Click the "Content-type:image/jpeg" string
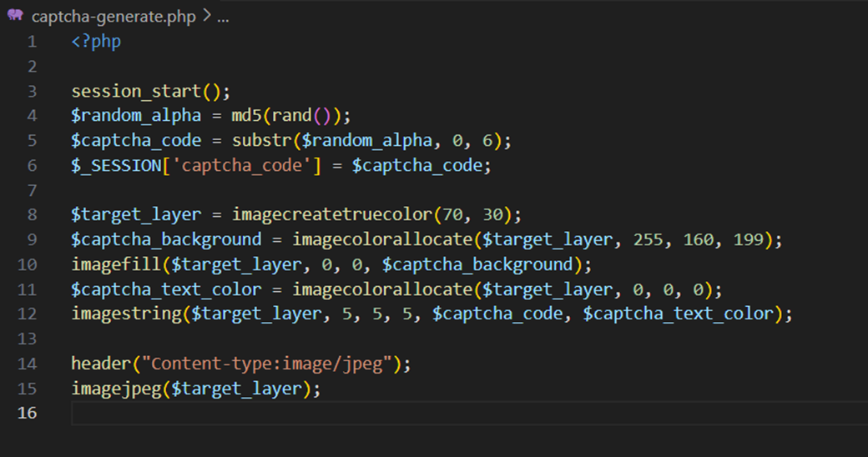This screenshot has width=868, height=457. click(x=267, y=364)
